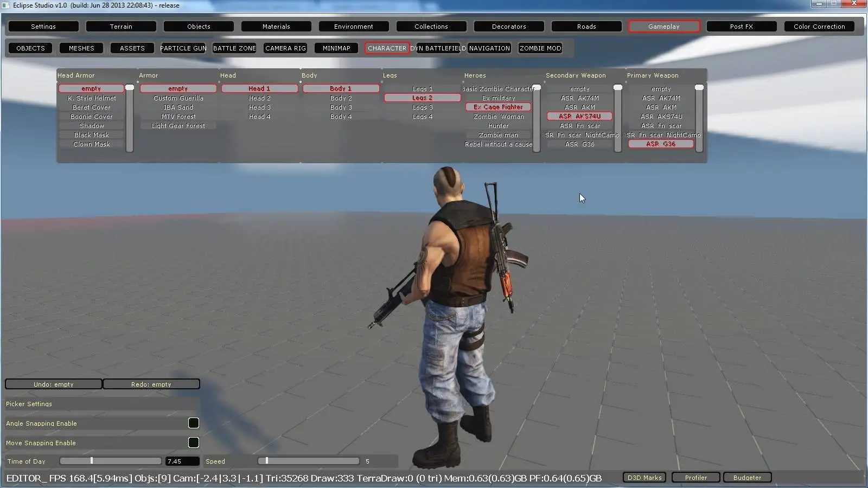Click the Redo: empty button

151,384
